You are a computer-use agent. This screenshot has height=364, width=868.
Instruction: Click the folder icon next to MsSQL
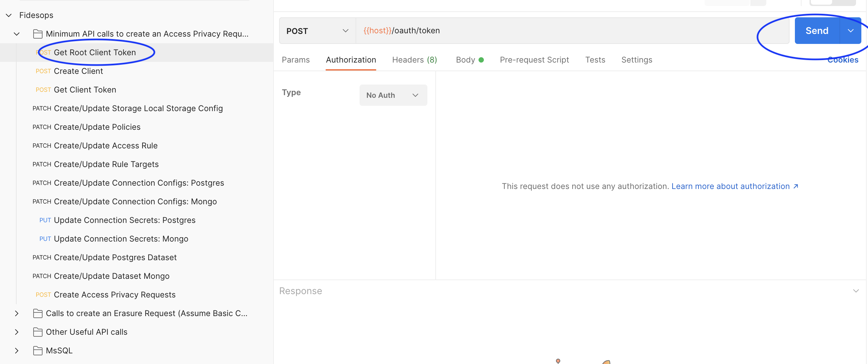(38, 350)
